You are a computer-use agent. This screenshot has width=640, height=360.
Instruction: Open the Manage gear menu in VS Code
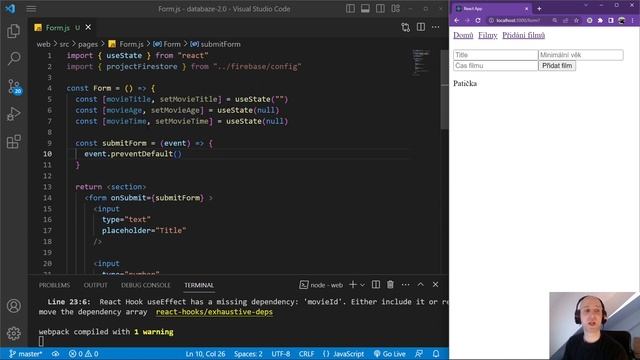click(13, 333)
